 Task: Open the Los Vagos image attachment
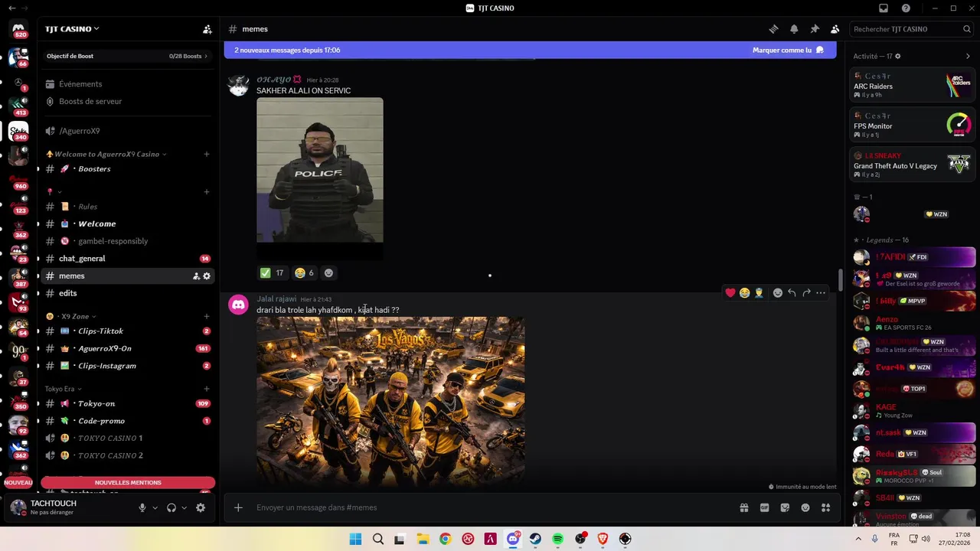pos(390,402)
